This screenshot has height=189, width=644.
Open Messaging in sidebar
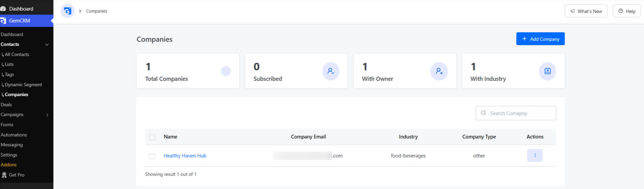coord(12,145)
